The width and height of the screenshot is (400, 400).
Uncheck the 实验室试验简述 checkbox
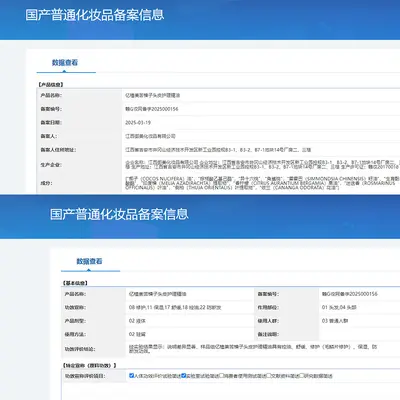183,375
